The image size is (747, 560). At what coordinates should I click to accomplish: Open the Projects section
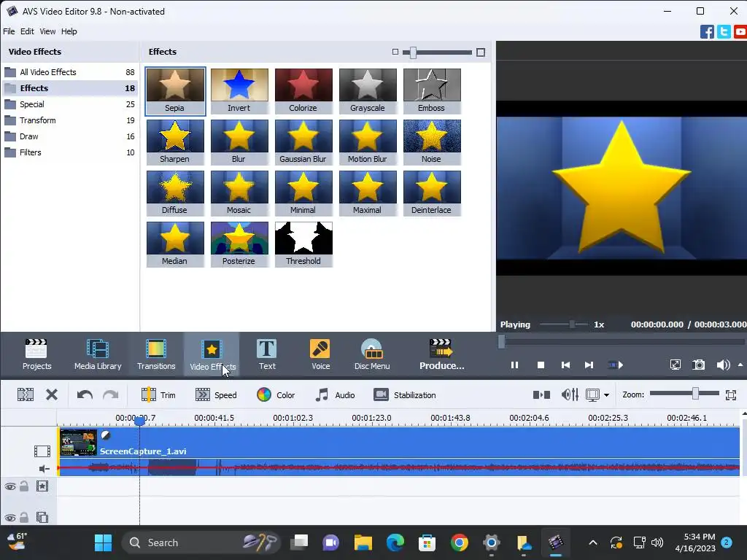[x=36, y=354]
